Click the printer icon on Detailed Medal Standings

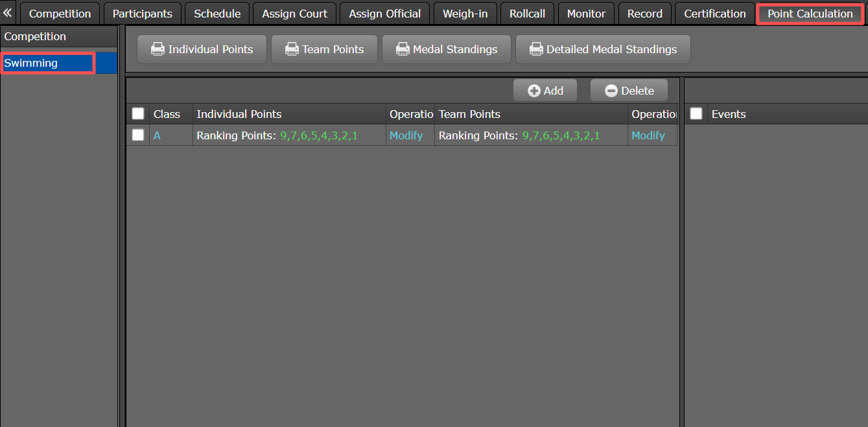coord(536,49)
